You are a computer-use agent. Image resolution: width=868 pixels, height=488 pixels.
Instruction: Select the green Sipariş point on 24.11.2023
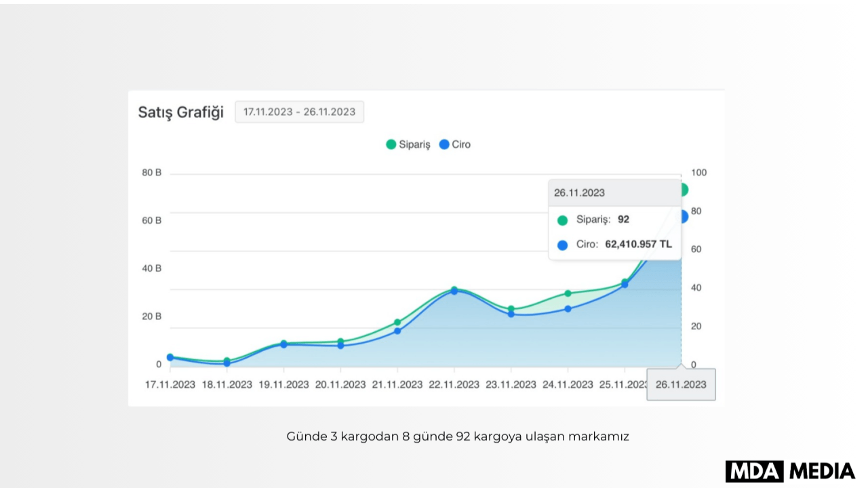tap(568, 293)
